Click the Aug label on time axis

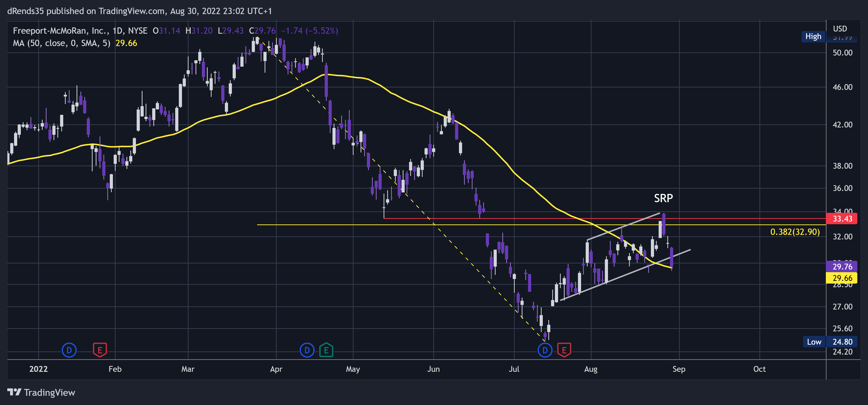pos(591,369)
